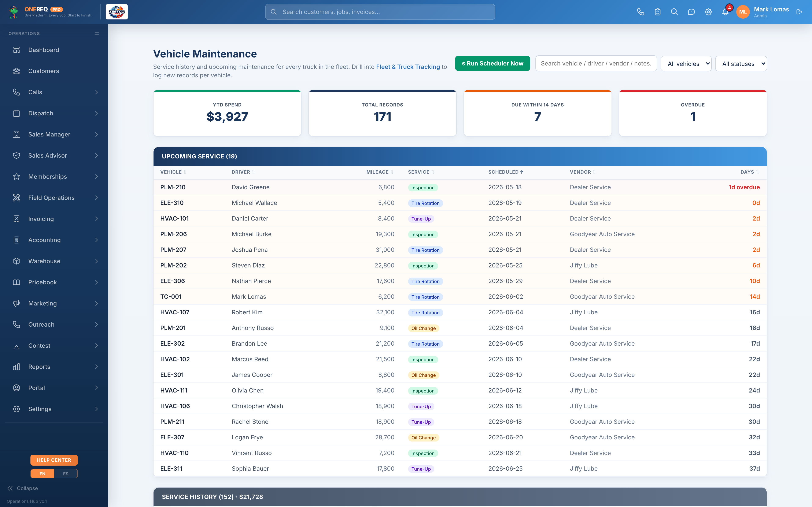Open the phone icon in top bar

click(641, 12)
